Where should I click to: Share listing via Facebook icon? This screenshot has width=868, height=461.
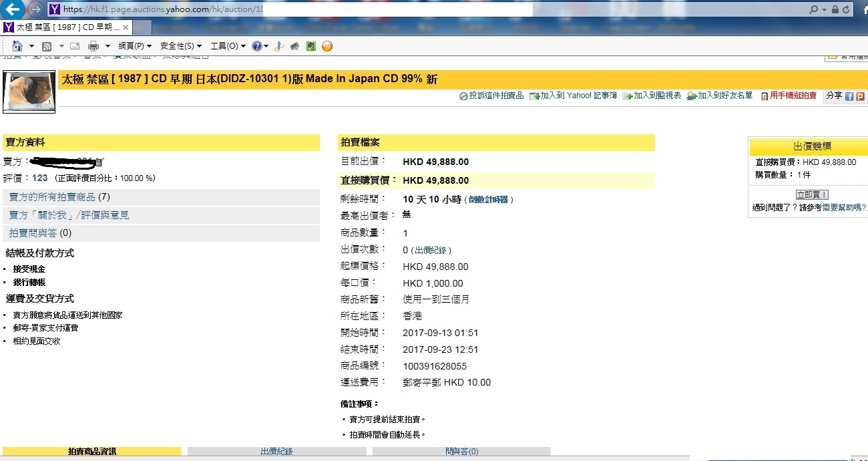tap(850, 96)
